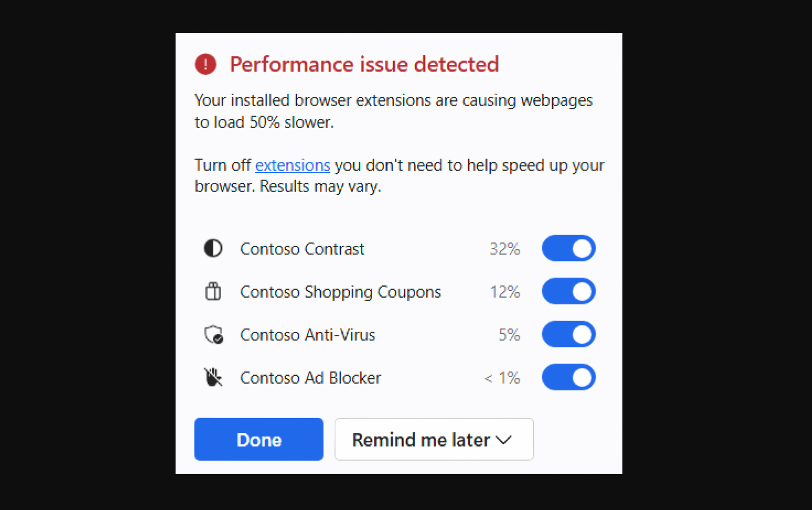Click the 32% usage value for Contoso Contrast

click(504, 249)
